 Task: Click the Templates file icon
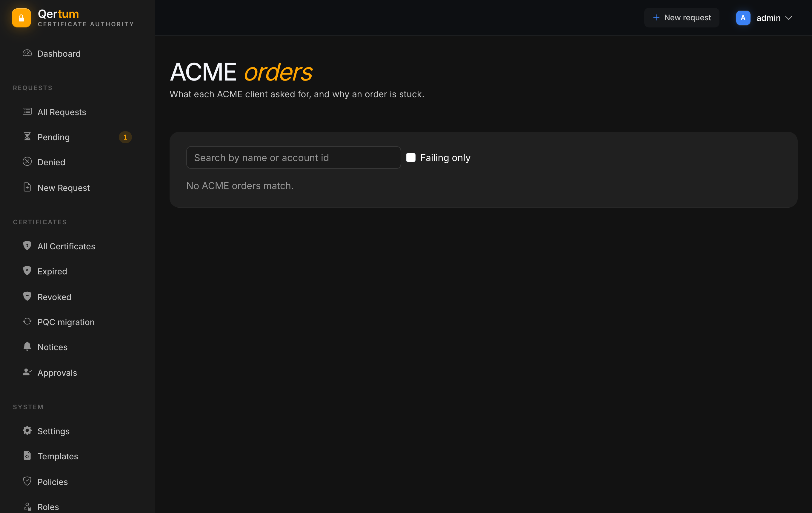(27, 456)
